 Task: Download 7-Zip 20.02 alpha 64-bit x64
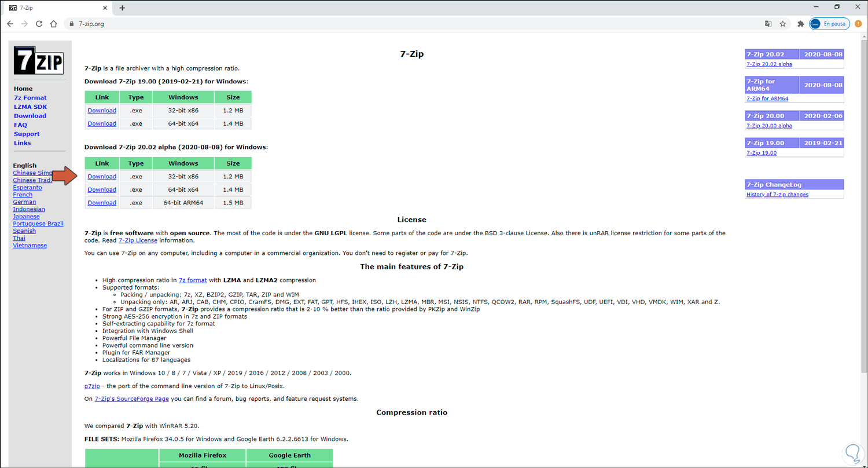102,190
